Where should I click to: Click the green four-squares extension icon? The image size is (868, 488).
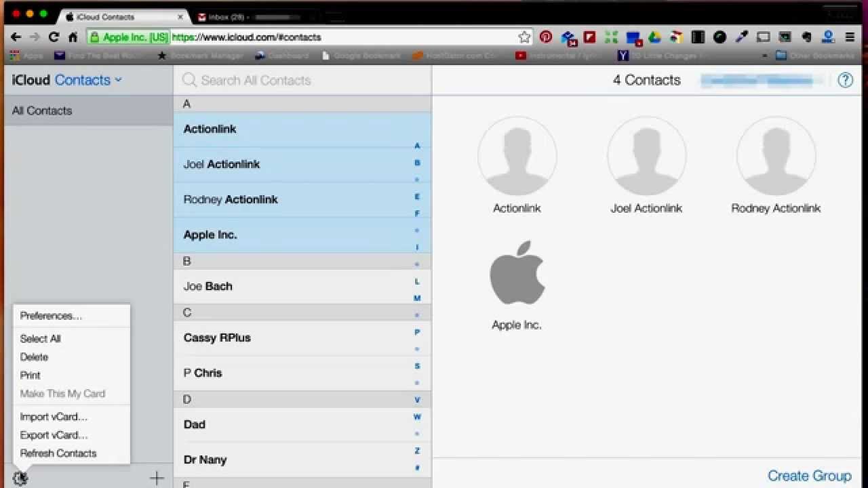[x=611, y=37]
